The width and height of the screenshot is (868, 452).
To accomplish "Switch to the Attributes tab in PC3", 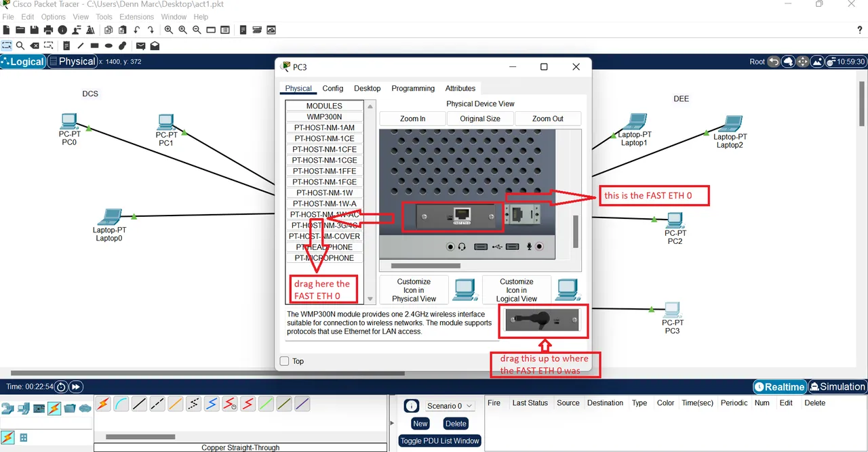I will tap(460, 88).
